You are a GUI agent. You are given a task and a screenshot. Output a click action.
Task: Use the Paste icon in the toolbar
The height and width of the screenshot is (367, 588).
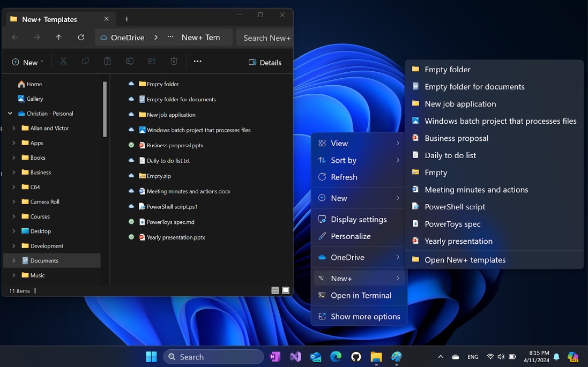pyautogui.click(x=107, y=61)
